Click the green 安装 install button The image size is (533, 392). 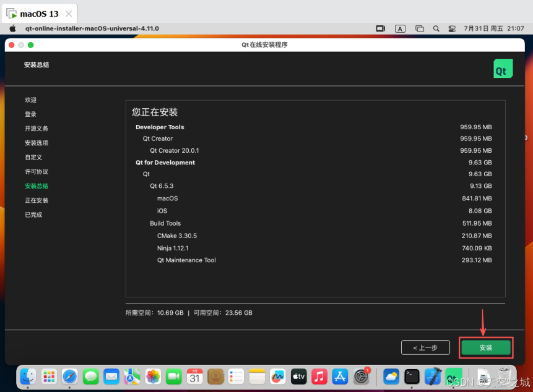pyautogui.click(x=486, y=347)
